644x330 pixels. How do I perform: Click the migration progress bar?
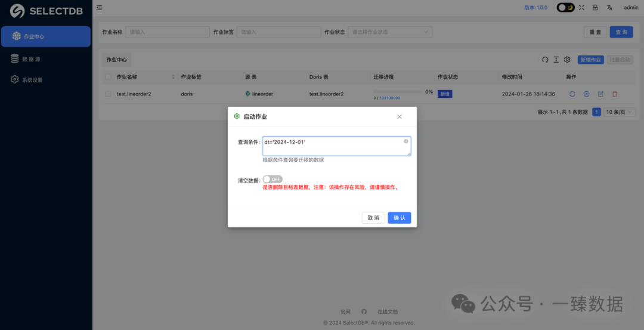[398, 92]
